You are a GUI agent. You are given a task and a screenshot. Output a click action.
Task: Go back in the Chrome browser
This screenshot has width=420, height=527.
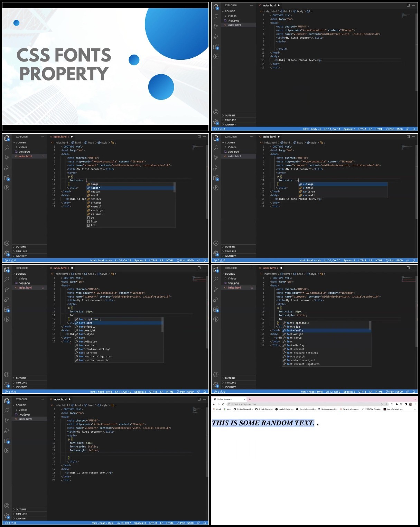point(214,404)
